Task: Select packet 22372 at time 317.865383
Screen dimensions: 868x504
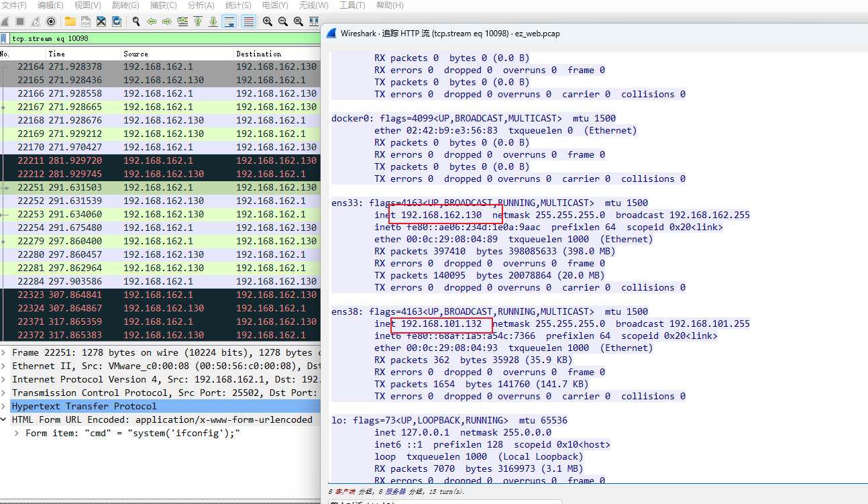Action: click(160, 335)
